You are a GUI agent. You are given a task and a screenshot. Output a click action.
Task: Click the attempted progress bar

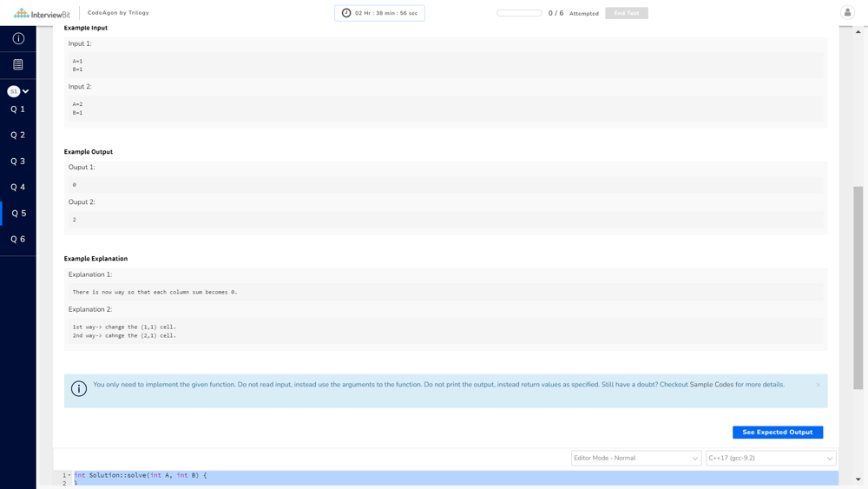(x=519, y=13)
